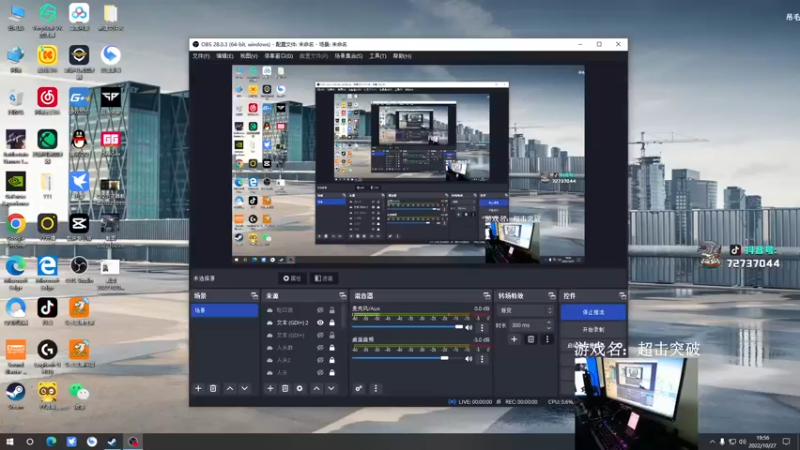This screenshot has height=450, width=800.
Task: Show the 人头2 source
Action: 320,360
